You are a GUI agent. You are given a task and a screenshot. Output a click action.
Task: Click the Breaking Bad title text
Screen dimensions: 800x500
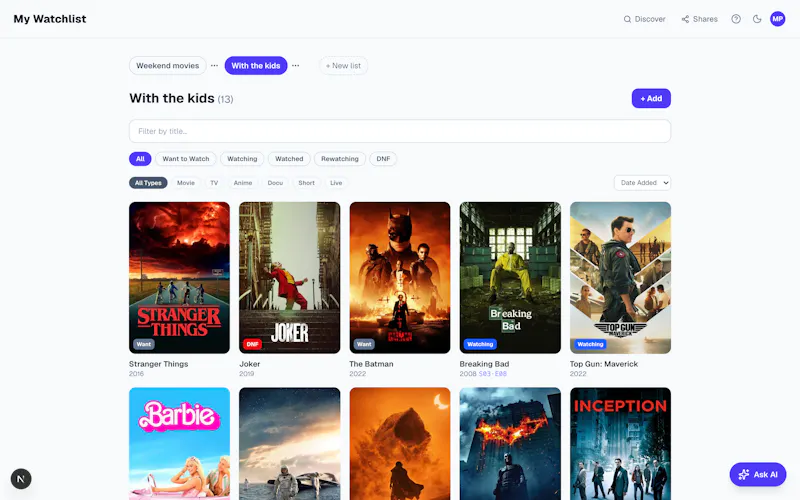(x=484, y=364)
